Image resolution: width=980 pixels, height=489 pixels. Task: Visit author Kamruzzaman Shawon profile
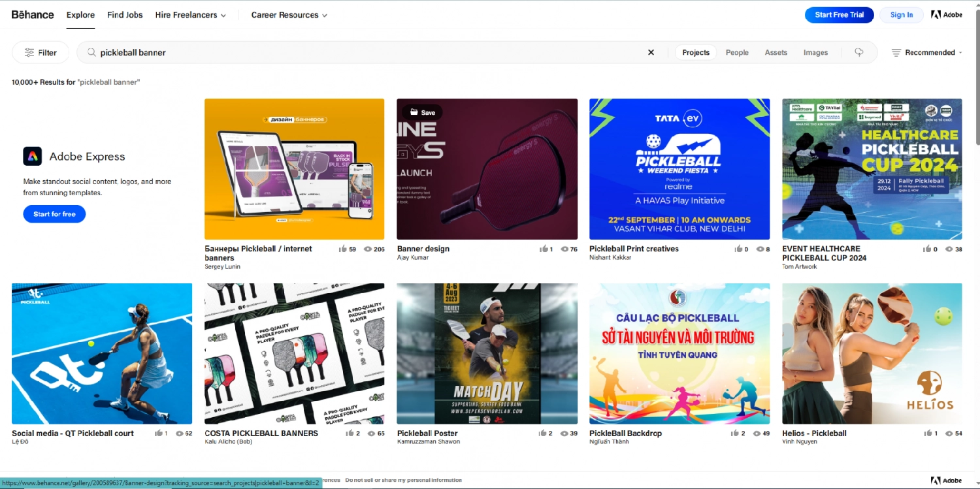[x=428, y=442]
